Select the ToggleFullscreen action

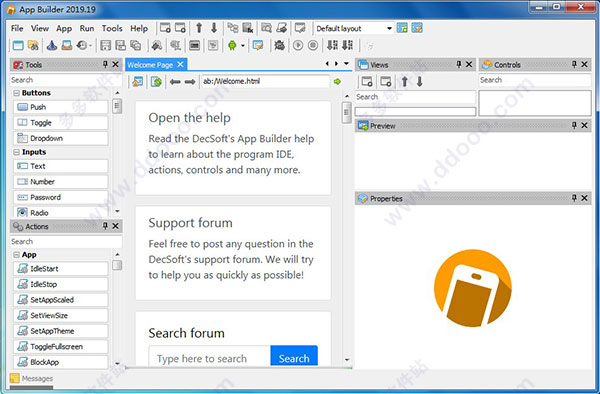(60, 347)
